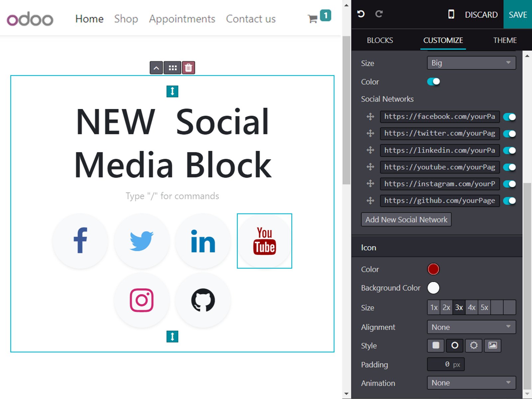
Task: Turn off the github.com social network link
Action: 510,201
